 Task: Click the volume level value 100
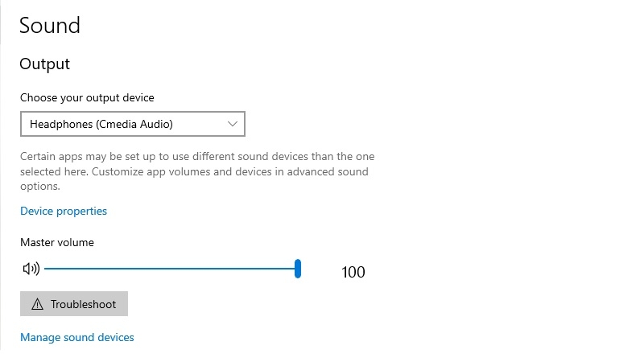pyautogui.click(x=353, y=272)
